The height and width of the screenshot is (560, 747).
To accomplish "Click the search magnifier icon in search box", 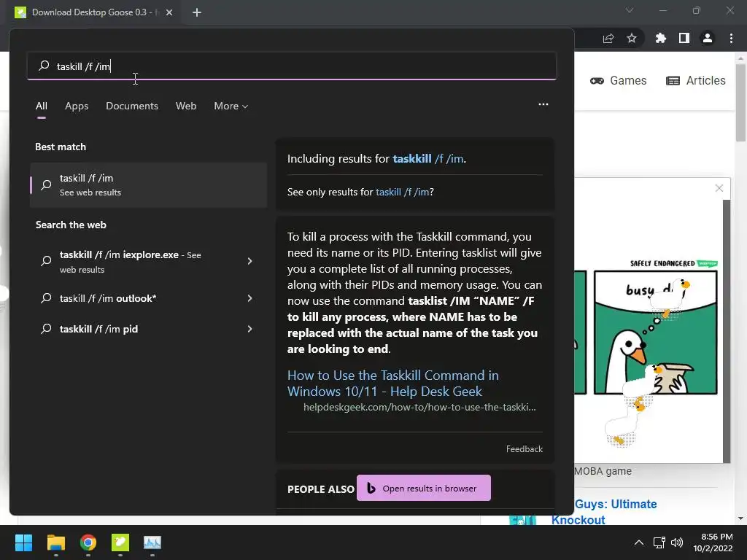I will tap(44, 66).
